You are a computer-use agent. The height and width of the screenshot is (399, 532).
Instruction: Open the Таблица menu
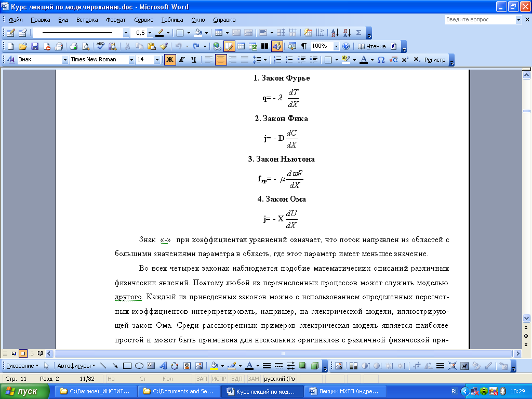tap(172, 20)
